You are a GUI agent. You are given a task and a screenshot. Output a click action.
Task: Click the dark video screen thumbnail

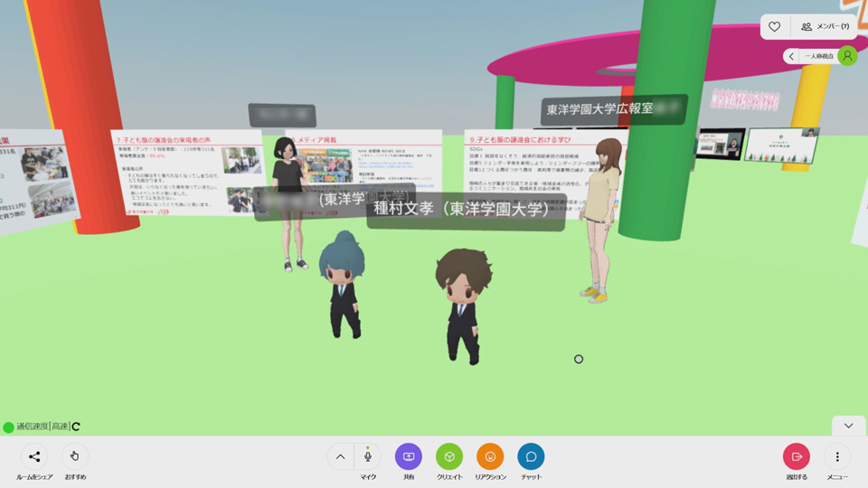[721, 144]
